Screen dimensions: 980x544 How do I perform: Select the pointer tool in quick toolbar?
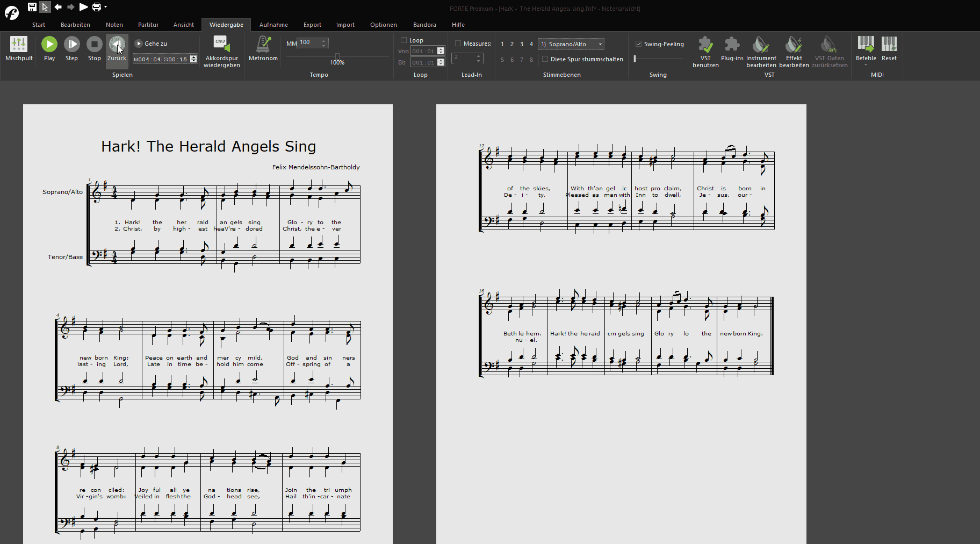pos(45,7)
